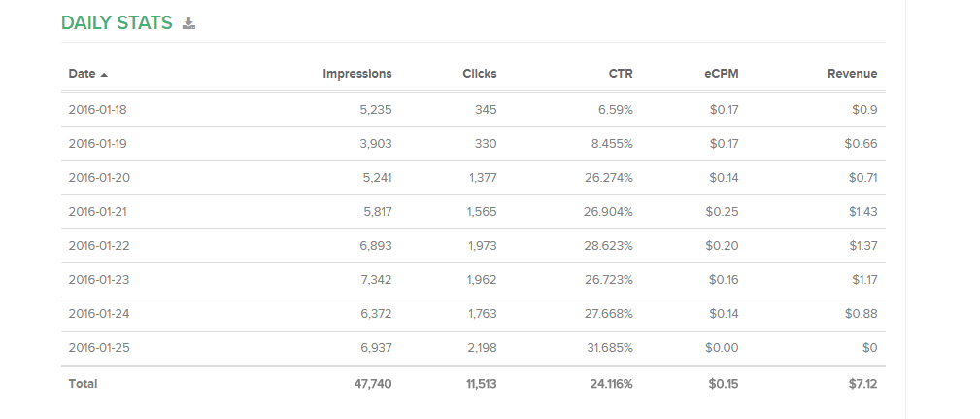Viewport: 980px width, 419px height.
Task: Select the 2016-01-25 date row
Action: [x=97, y=348]
